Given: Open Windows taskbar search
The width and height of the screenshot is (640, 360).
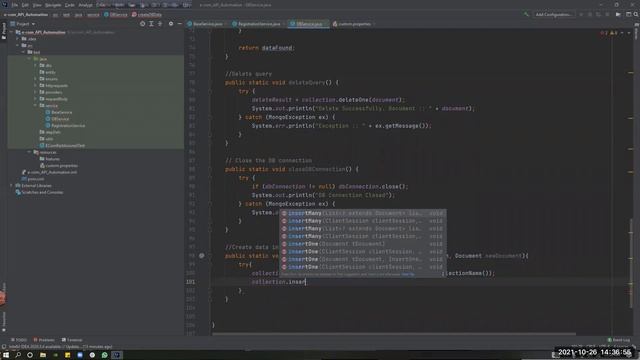Looking at the screenshot, I should coord(18,355).
